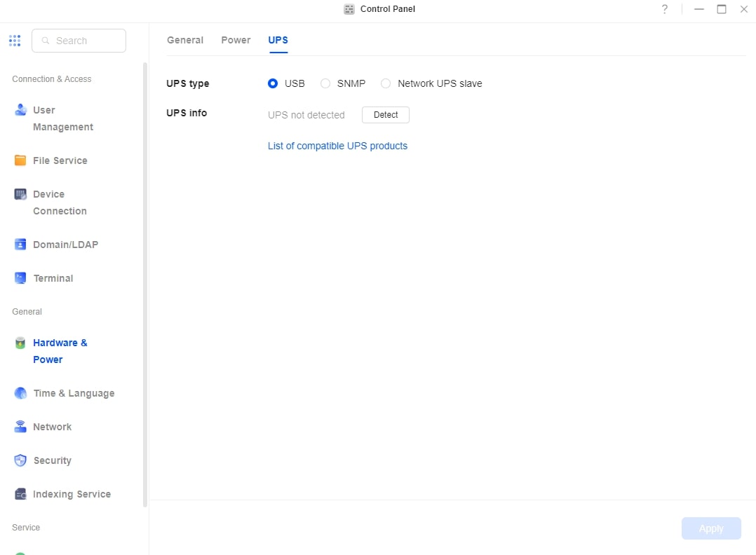Open List of compatible UPS products link
Screen dimensions: 756x555
(x=337, y=146)
